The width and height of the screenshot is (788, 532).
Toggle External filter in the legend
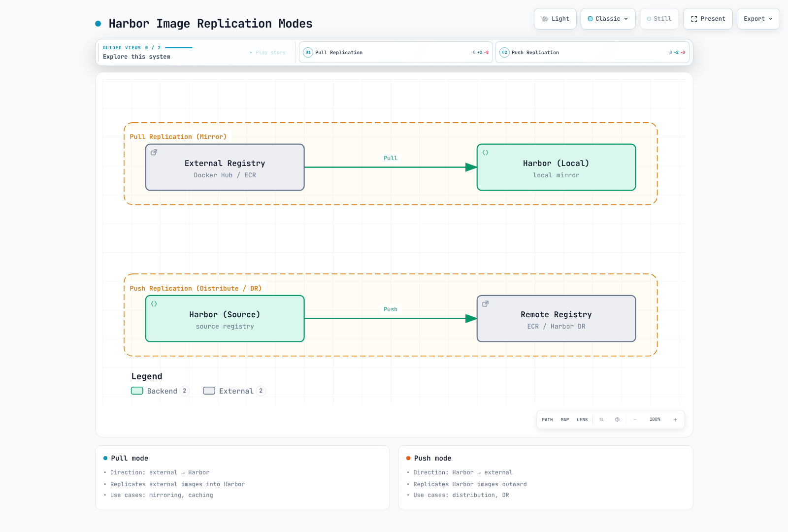(234, 391)
